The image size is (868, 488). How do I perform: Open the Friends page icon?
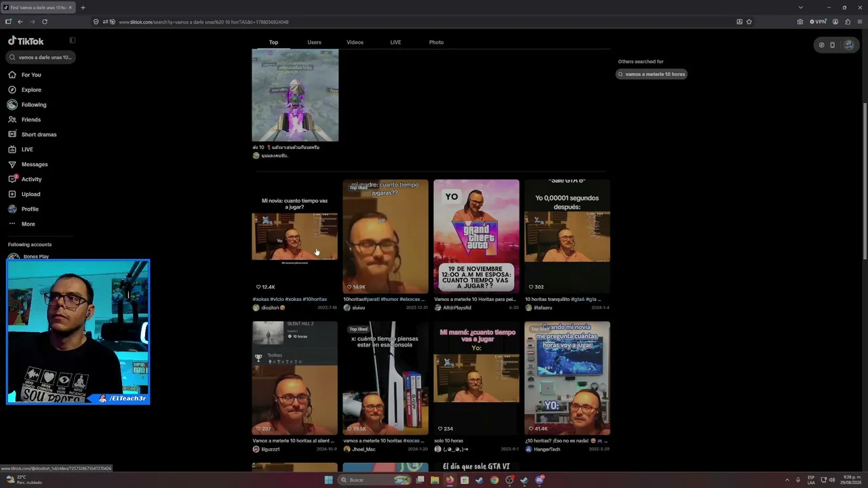point(12,119)
